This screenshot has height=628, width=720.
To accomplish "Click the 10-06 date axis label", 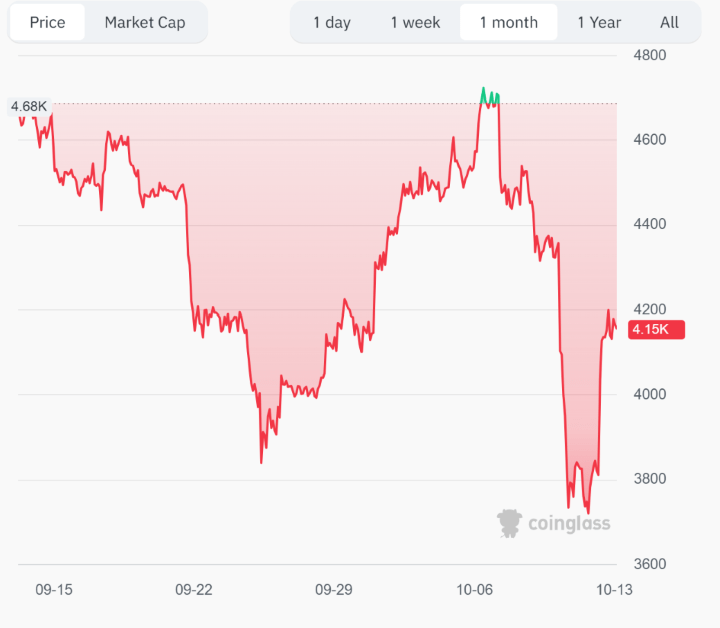I will pos(474,590).
